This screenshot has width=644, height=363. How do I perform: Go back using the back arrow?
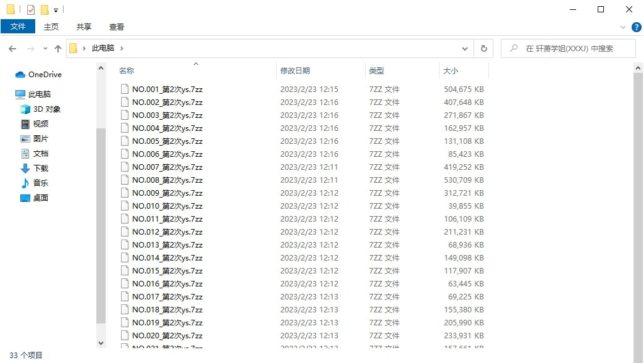pyautogui.click(x=12, y=48)
